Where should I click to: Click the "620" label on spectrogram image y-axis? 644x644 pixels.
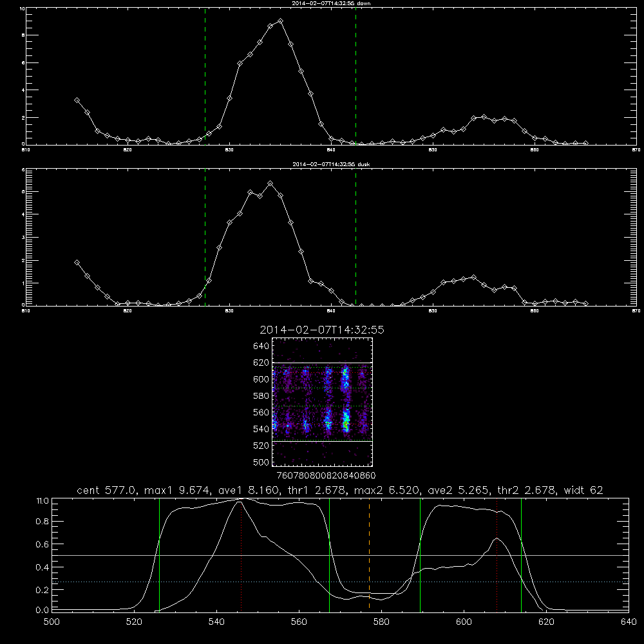point(261,363)
